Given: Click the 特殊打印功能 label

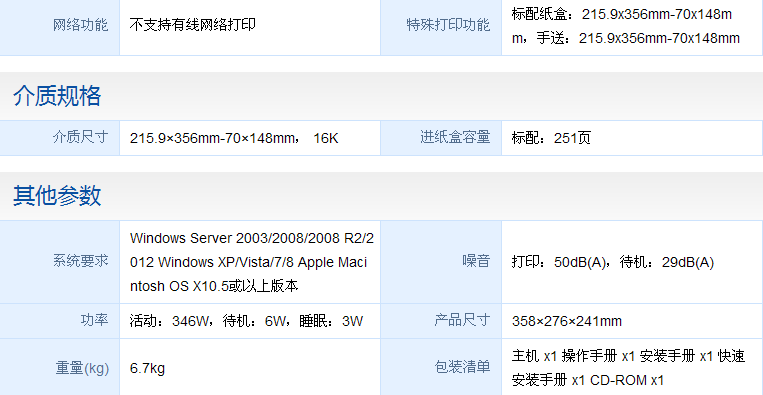Looking at the screenshot, I should (x=448, y=25).
